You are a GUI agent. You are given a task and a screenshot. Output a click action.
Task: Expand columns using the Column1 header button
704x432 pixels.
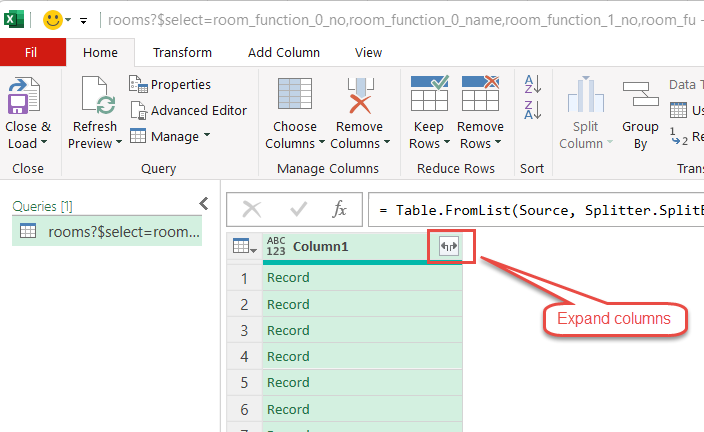449,246
